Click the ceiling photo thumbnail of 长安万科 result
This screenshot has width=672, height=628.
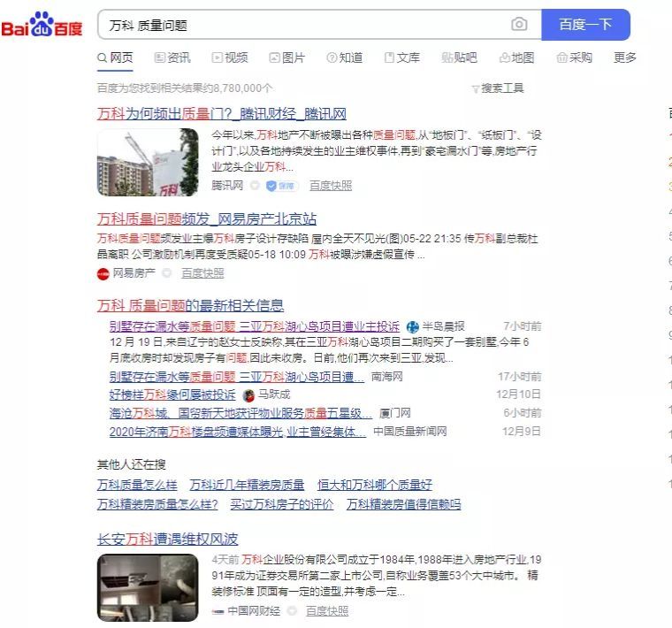(148, 587)
